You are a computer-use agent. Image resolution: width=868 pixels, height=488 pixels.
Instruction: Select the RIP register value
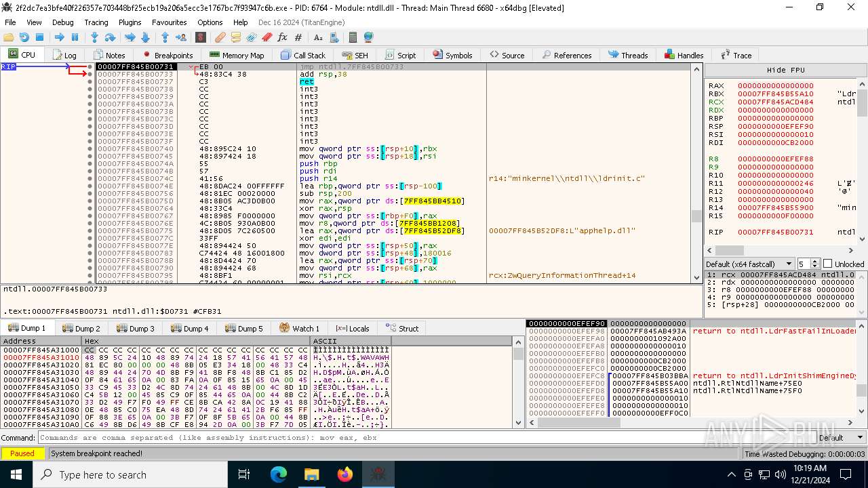click(775, 232)
